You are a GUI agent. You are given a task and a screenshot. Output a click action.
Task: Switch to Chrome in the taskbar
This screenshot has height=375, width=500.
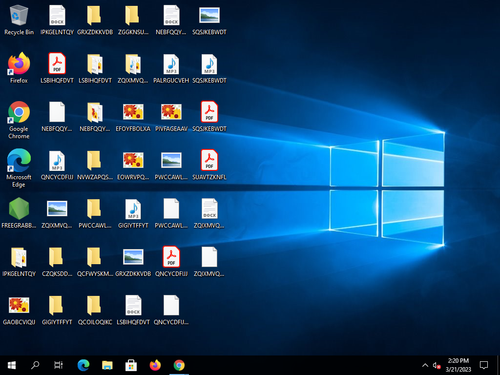coord(179,365)
